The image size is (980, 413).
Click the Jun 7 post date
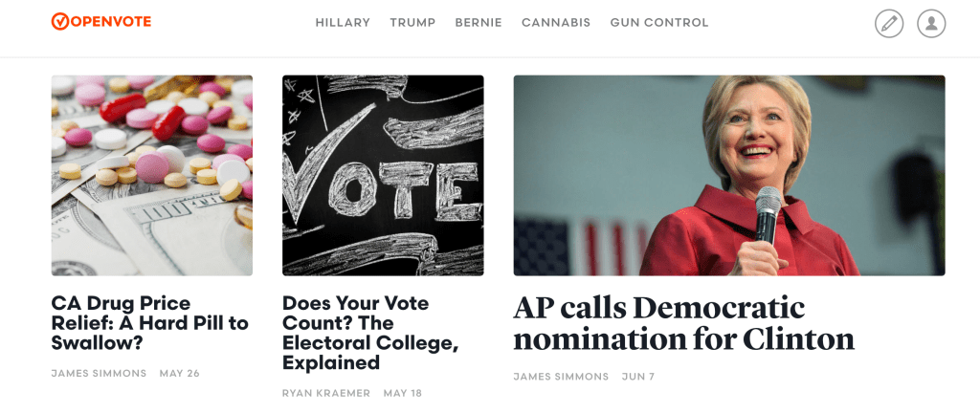click(x=638, y=377)
